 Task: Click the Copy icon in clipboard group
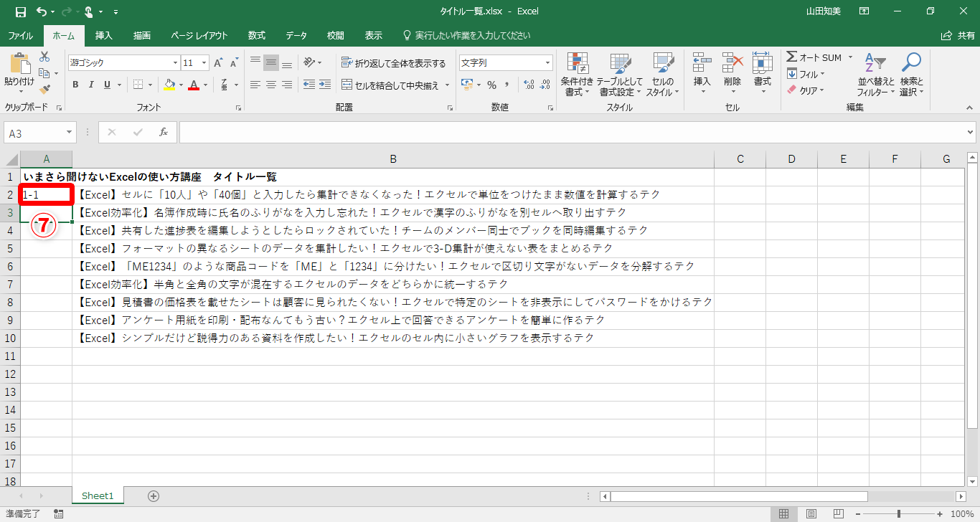tap(44, 73)
